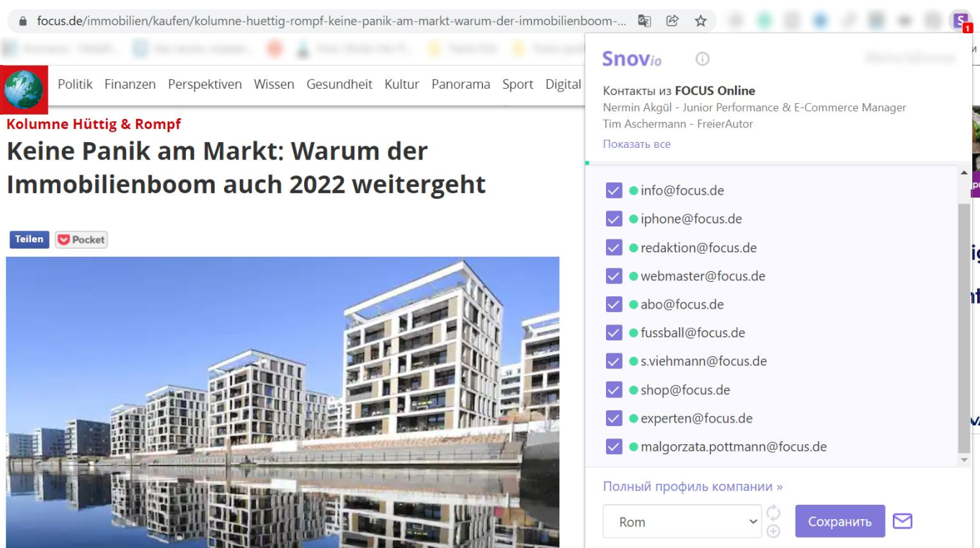Viewport: 980px width, 548px height.
Task: Click the waterfront apartments article image
Action: (x=282, y=402)
